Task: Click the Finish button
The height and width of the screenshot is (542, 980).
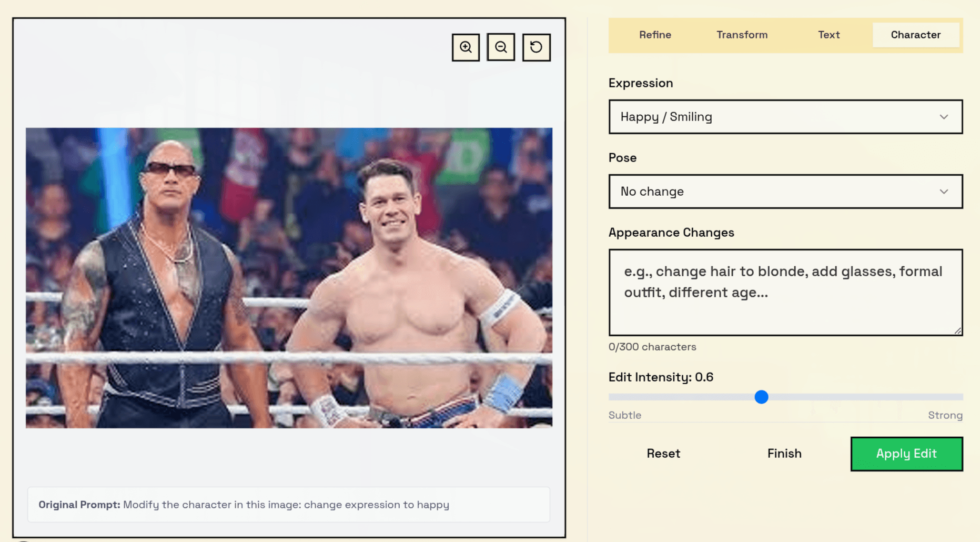Action: click(784, 454)
